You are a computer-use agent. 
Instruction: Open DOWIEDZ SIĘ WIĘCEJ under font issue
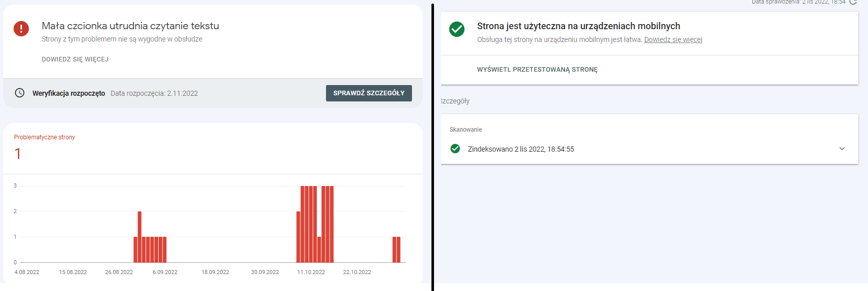click(75, 59)
